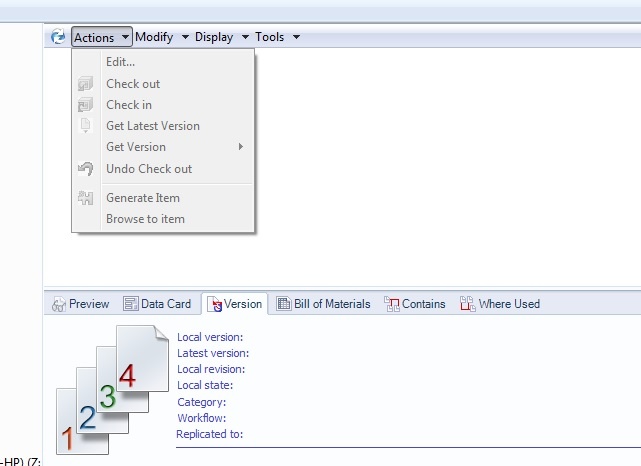Click the Where Used tab icon
The width and height of the screenshot is (641, 466).
(468, 304)
